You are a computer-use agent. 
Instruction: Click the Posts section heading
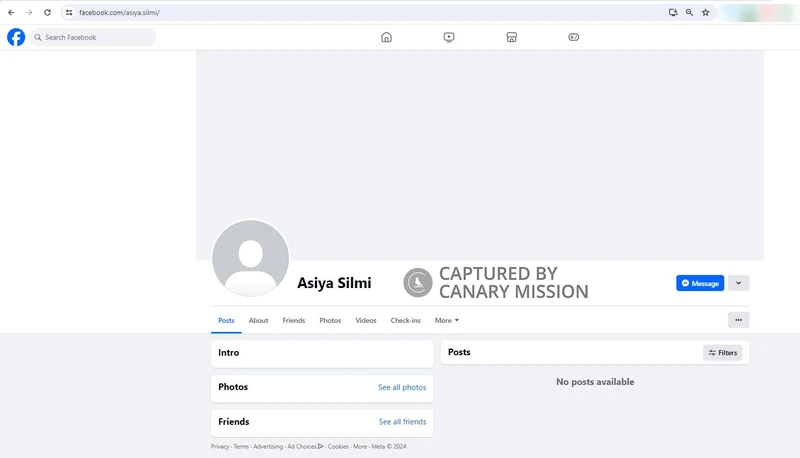pos(459,352)
